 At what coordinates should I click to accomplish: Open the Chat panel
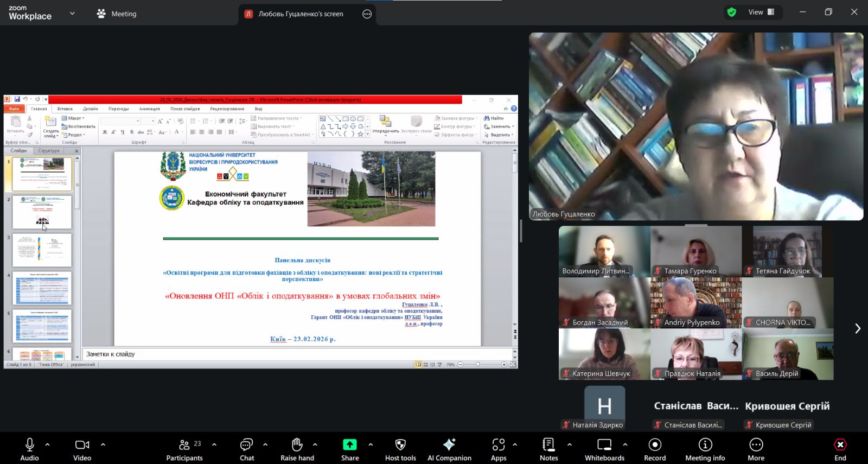pos(247,449)
